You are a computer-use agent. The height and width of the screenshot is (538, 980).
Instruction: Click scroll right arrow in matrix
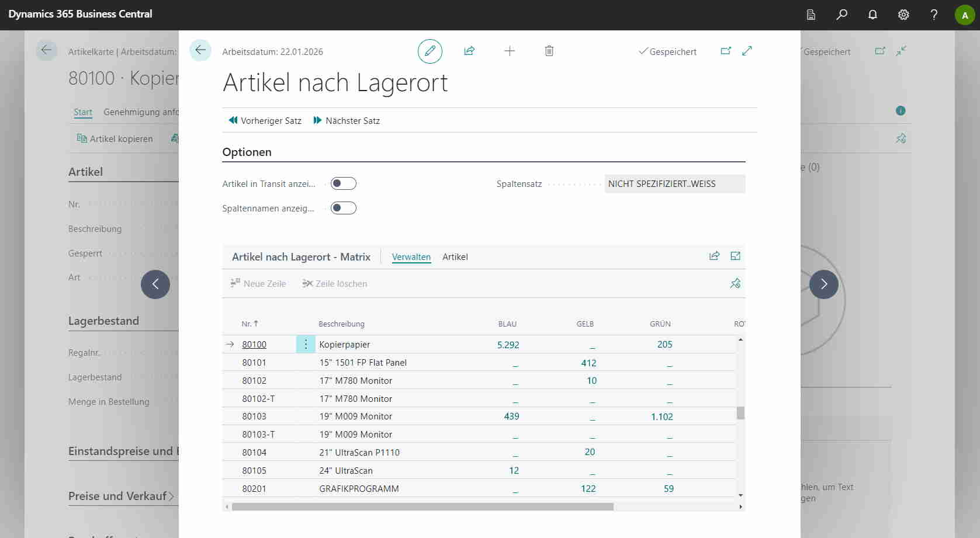pyautogui.click(x=740, y=507)
